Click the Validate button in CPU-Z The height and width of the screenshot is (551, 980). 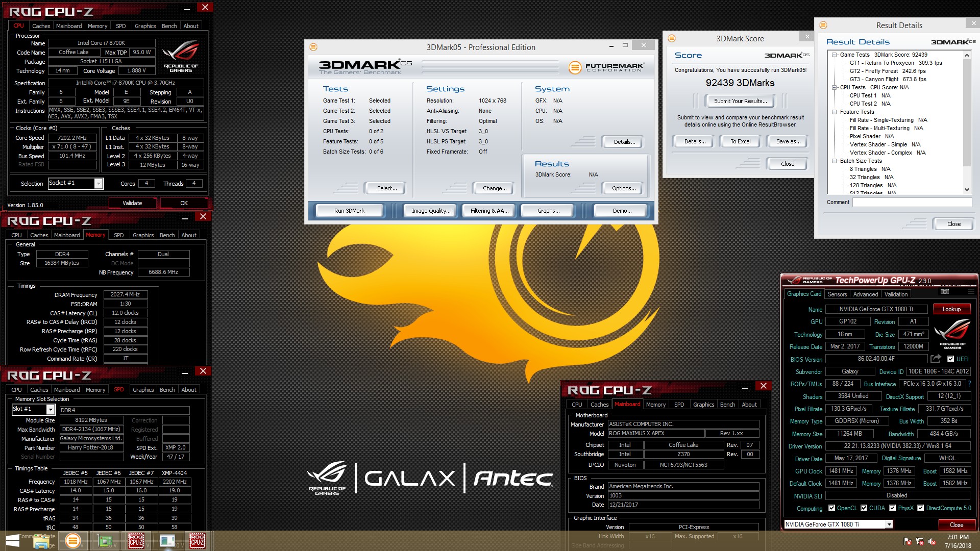coord(132,203)
